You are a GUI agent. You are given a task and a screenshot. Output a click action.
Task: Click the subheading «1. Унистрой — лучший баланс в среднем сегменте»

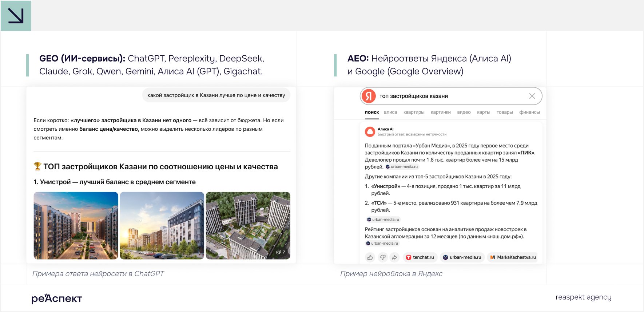115,182
